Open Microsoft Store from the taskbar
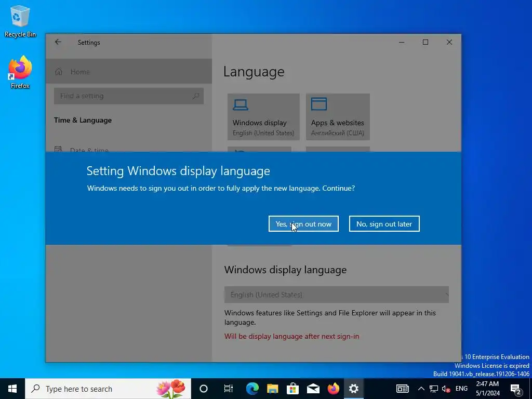 [x=292, y=389]
